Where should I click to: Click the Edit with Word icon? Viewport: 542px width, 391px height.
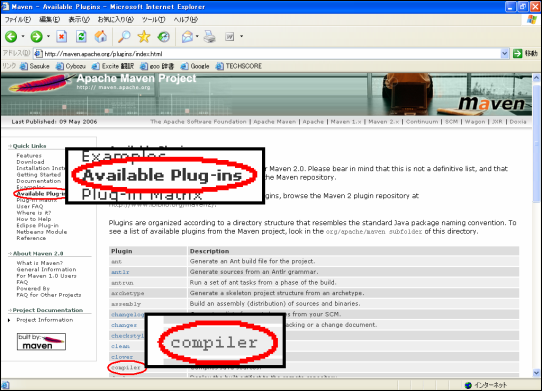230,36
